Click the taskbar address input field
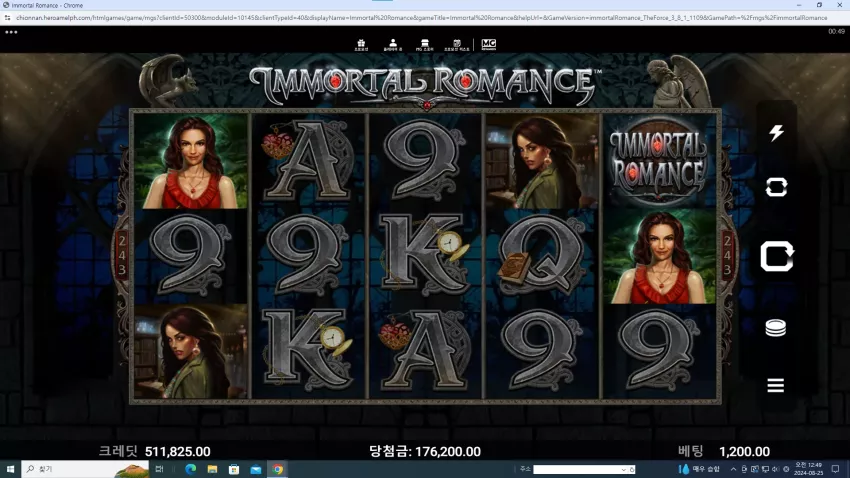The height and width of the screenshot is (478, 850). 577,469
